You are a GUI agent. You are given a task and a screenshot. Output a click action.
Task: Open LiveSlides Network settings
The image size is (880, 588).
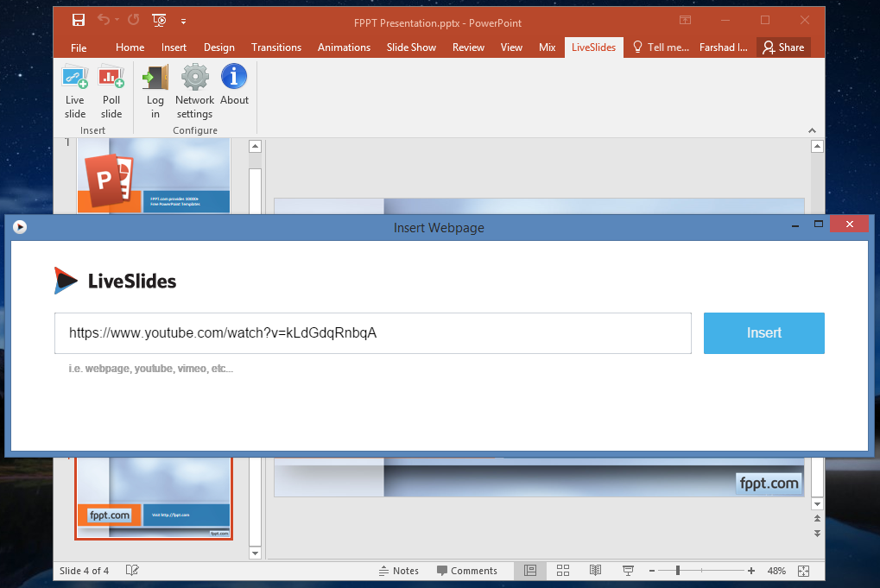(193, 89)
